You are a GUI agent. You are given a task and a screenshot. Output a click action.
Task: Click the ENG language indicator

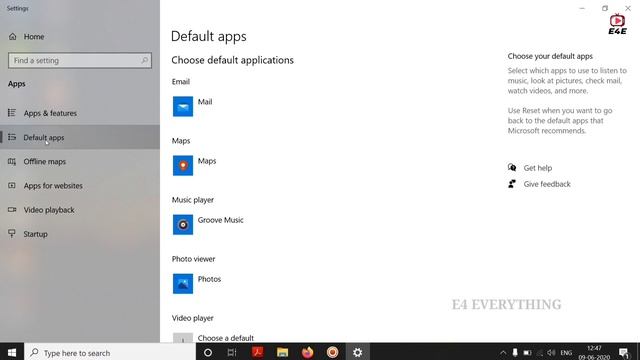pyautogui.click(x=566, y=353)
